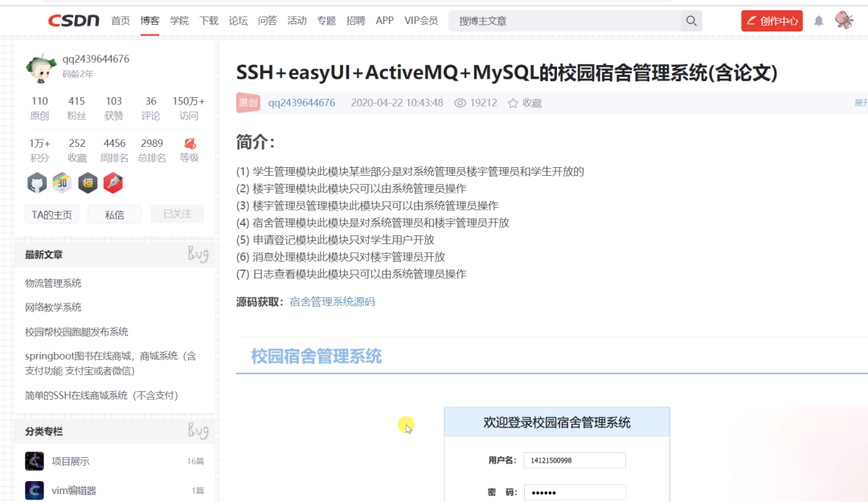Go to 首页 in the nav bar
Image resolution: width=868 pixels, height=502 pixels.
pos(120,20)
